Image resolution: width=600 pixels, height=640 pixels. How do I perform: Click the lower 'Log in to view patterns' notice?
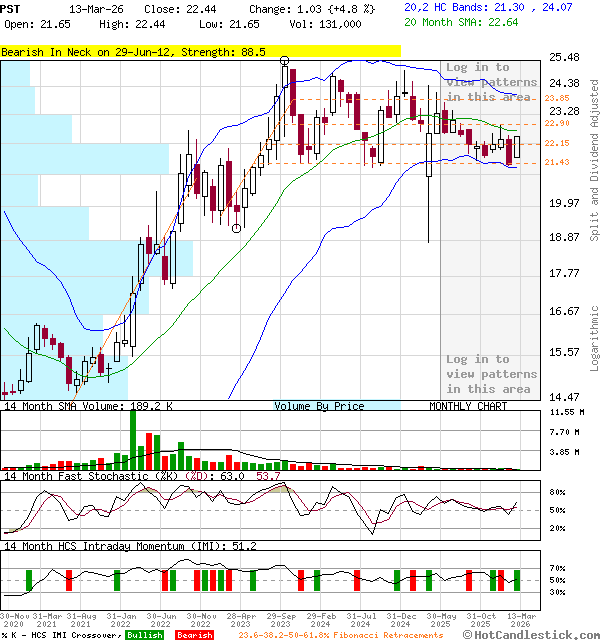pyautogui.click(x=491, y=374)
